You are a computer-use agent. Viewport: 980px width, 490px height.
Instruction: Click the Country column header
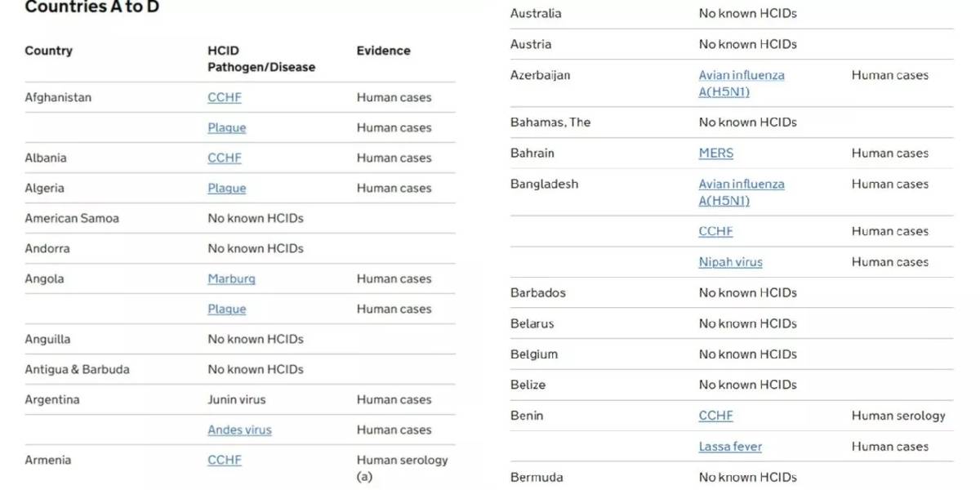(48, 51)
